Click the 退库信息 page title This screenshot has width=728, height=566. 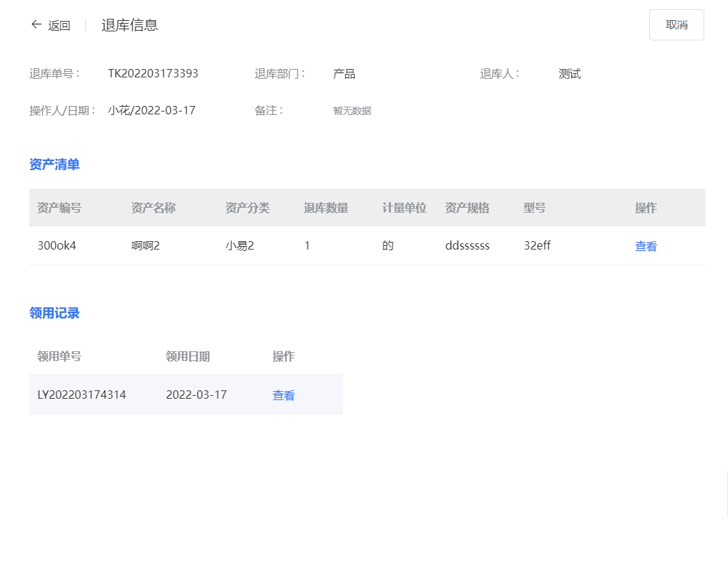pyautogui.click(x=130, y=25)
